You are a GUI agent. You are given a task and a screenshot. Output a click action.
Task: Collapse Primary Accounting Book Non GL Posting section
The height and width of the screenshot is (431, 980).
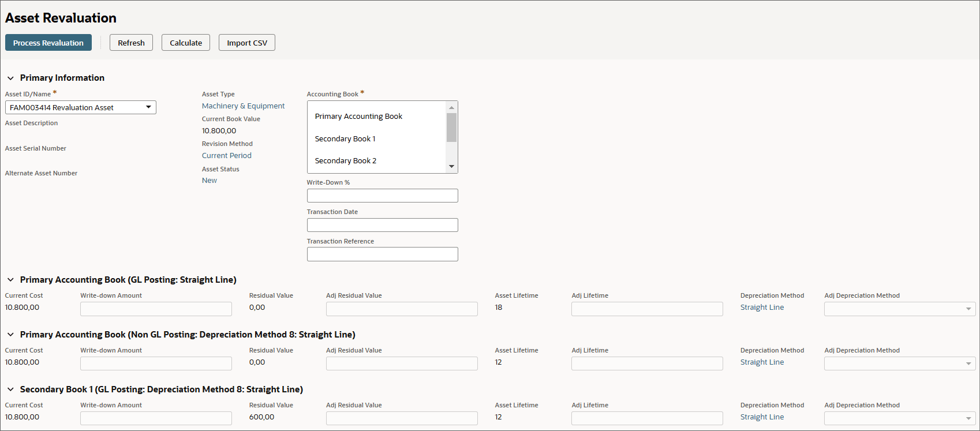[x=10, y=335]
